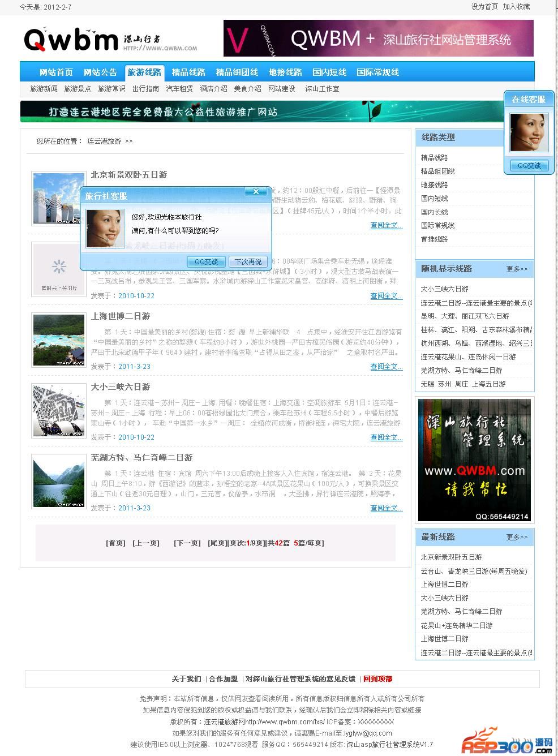558x756 pixels.
Task: Open 上海世博二日游 article title
Action: coord(121,316)
